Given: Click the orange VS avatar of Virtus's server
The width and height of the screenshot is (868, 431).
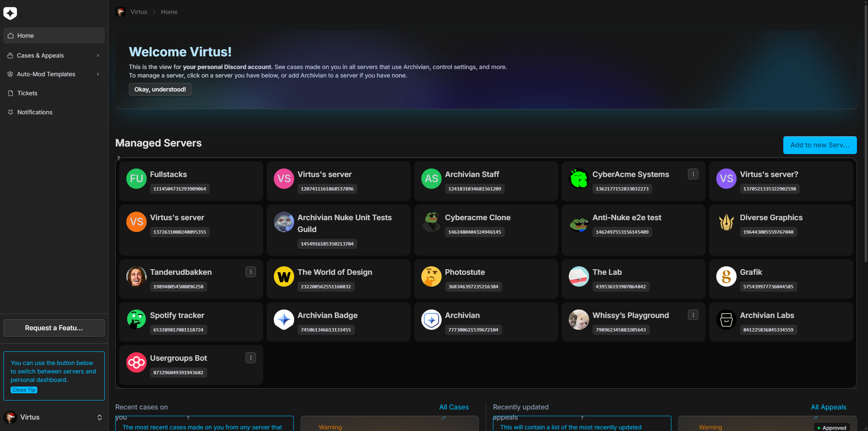Looking at the screenshot, I should tap(136, 222).
